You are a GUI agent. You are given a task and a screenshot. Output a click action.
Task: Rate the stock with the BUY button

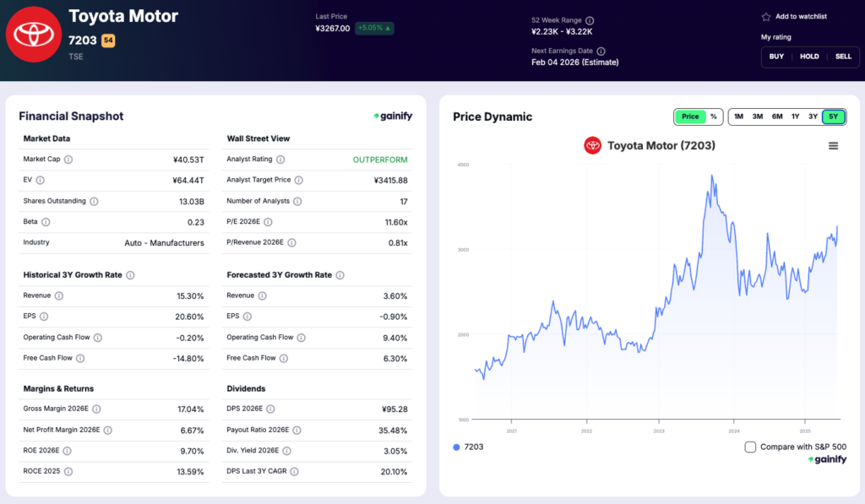tap(776, 57)
